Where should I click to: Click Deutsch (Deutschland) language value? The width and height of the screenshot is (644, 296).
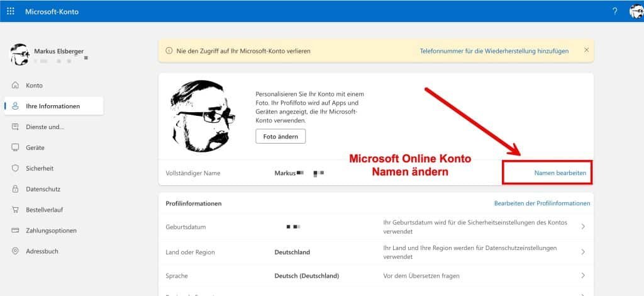[x=307, y=276]
